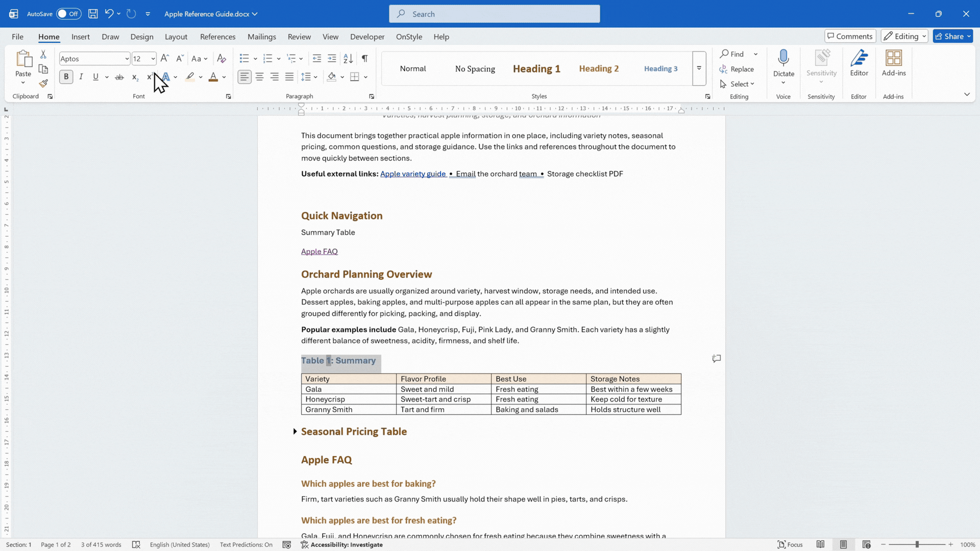This screenshot has width=980, height=551.
Task: Click the comment bubble beside Table 1 heading
Action: tap(717, 359)
